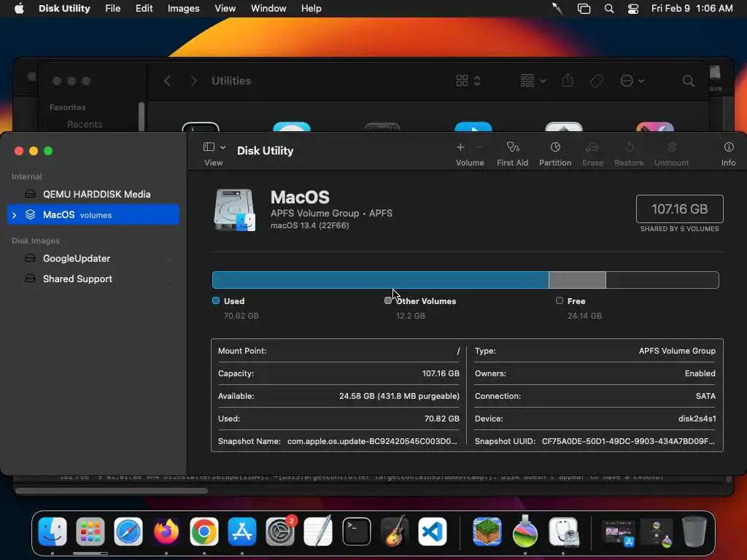Open Finder group-by dropdown
Viewport: 747px width, 560px height.
pyautogui.click(x=533, y=81)
